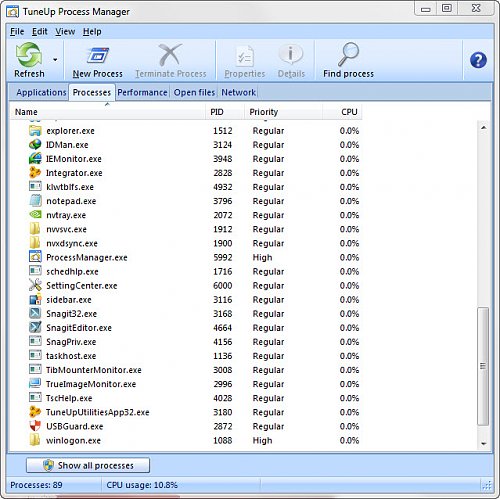The height and width of the screenshot is (499, 500).
Task: Click the Find process magnifier icon
Action: tap(348, 54)
